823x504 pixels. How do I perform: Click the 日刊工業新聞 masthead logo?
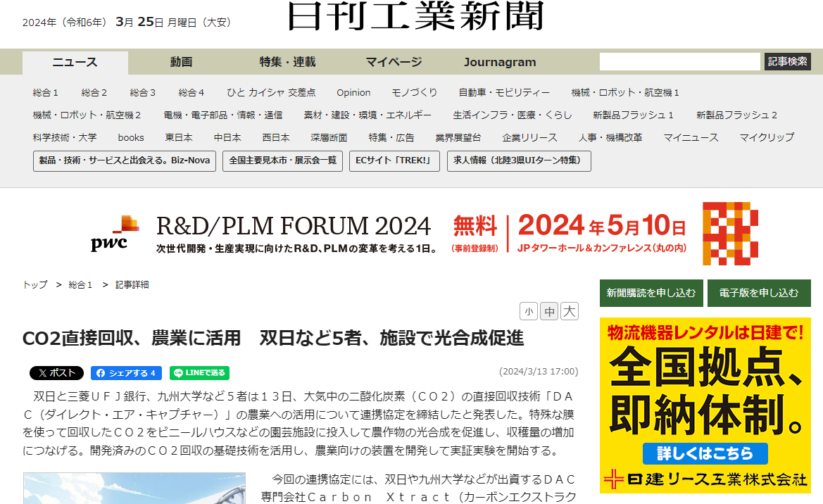tap(415, 17)
